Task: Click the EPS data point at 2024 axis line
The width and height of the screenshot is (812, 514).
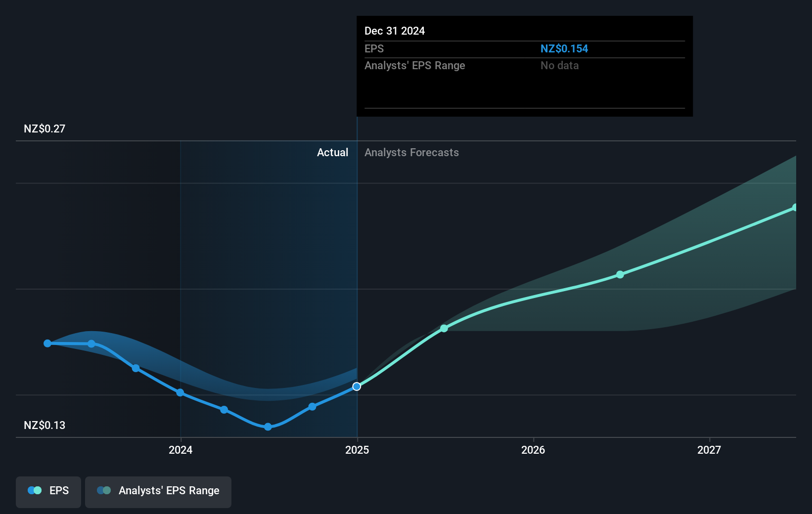Action: point(180,392)
